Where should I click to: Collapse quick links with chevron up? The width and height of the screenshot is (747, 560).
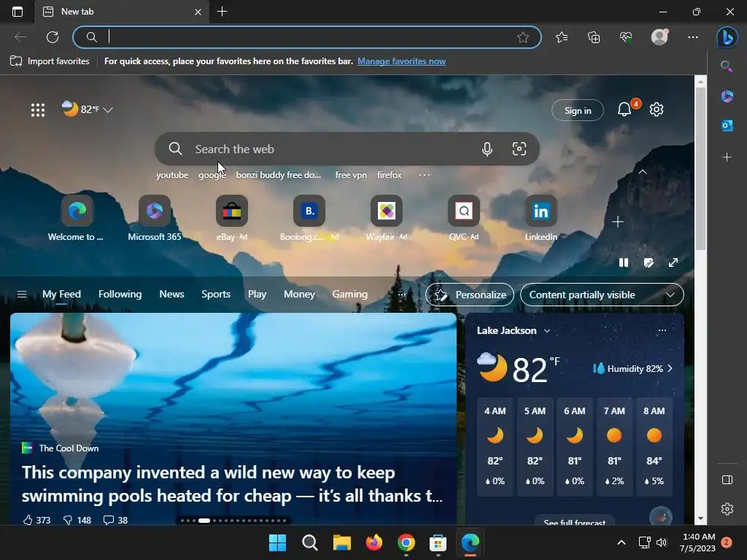tap(643, 172)
